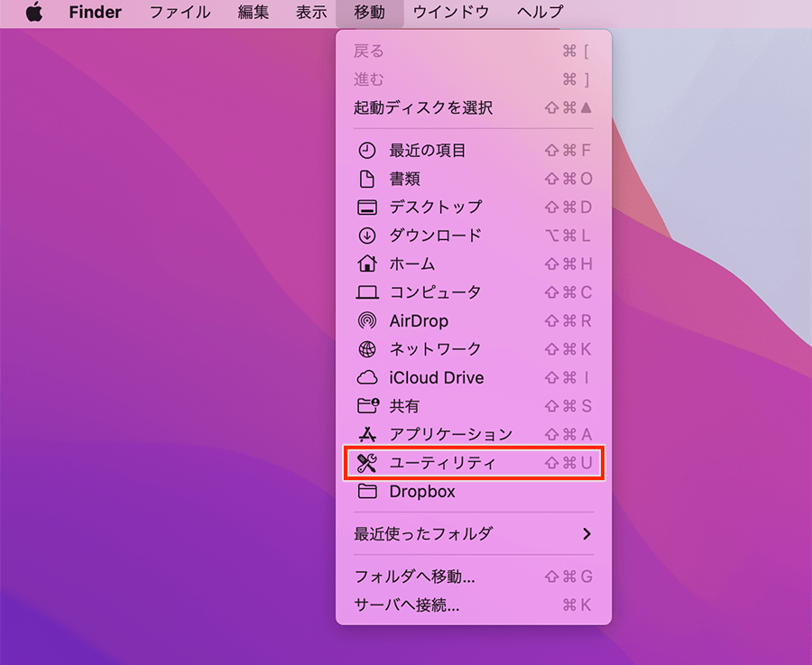Select the アプリケーション label
This screenshot has width=812, height=665.
click(x=450, y=435)
